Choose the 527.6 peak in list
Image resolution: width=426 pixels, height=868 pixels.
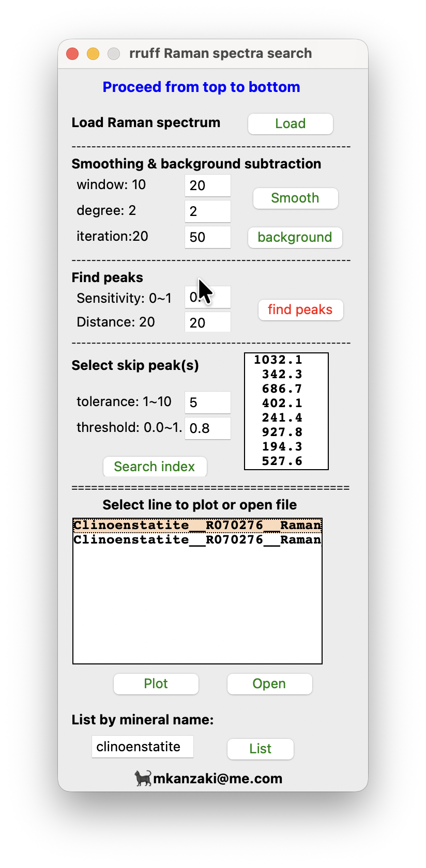pos(282,461)
